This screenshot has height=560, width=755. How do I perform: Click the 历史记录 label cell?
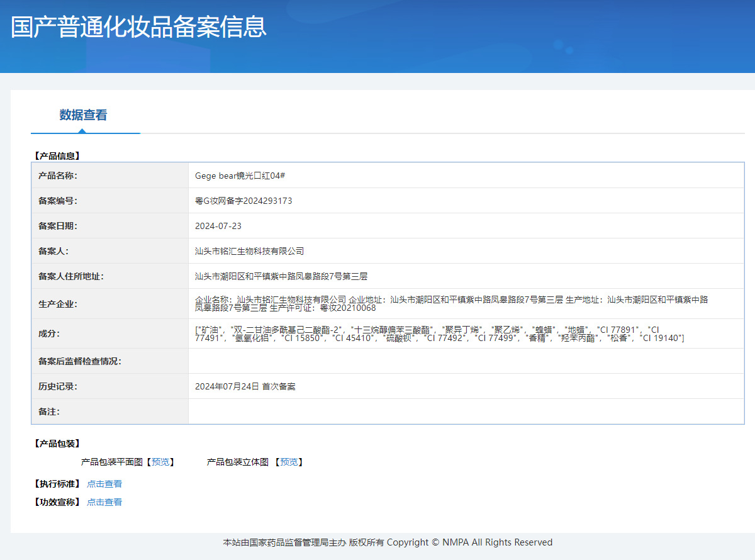pyautogui.click(x=110, y=386)
